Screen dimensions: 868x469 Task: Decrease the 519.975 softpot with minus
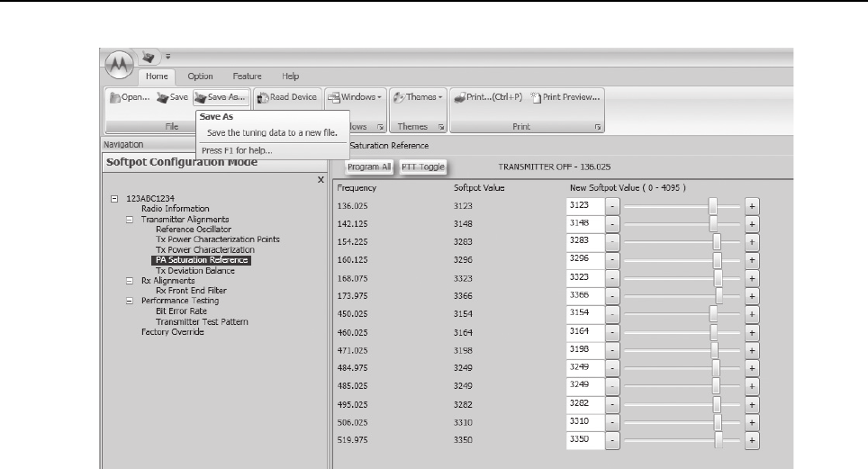coord(612,441)
